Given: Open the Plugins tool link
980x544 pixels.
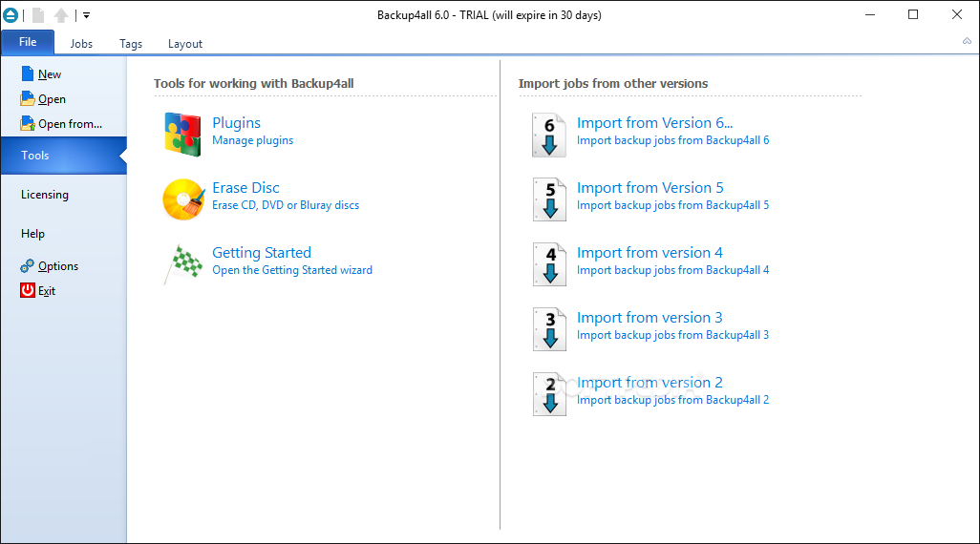Looking at the screenshot, I should (x=236, y=123).
